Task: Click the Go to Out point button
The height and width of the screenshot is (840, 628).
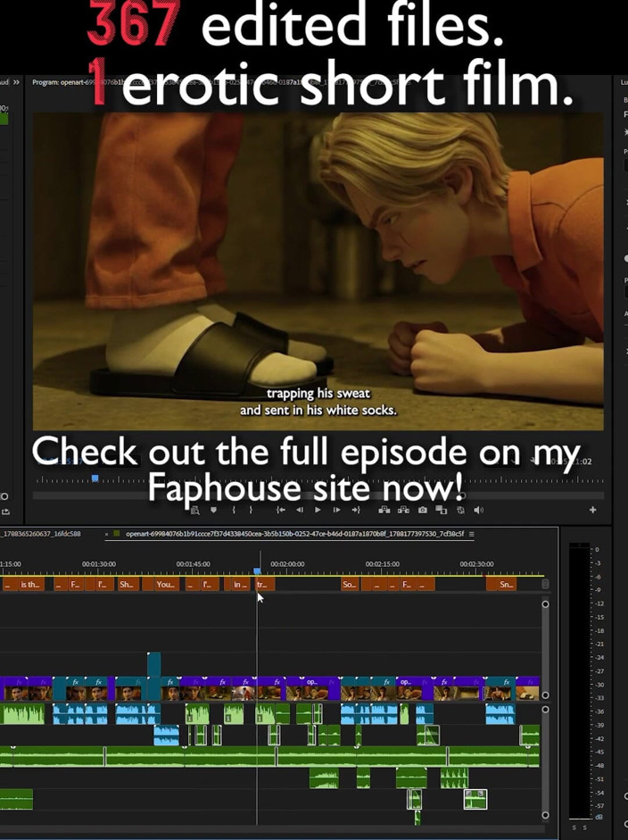Action: tap(356, 510)
